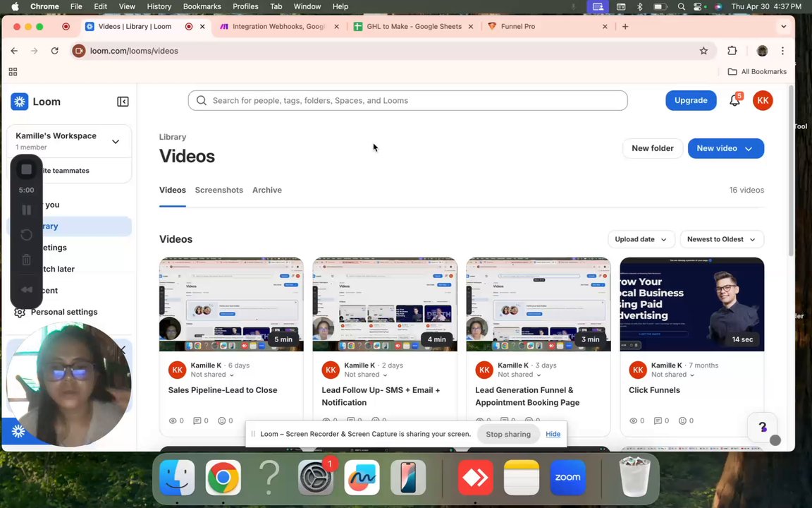Reload the page
The image size is (812, 508).
pos(54,51)
